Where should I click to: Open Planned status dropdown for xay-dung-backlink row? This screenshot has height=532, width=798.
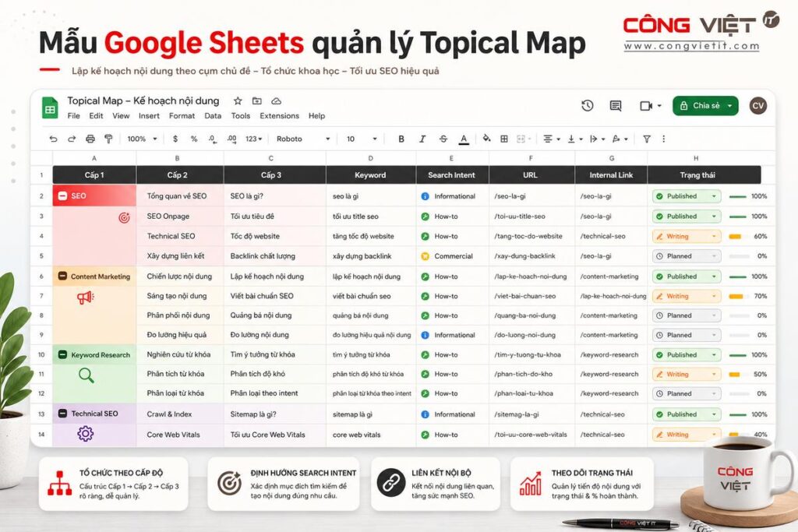point(687,256)
